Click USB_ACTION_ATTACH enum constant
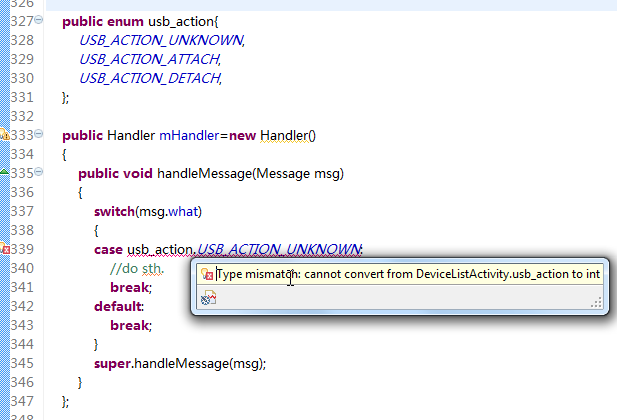Screen dimensions: 617x420 click(149, 59)
